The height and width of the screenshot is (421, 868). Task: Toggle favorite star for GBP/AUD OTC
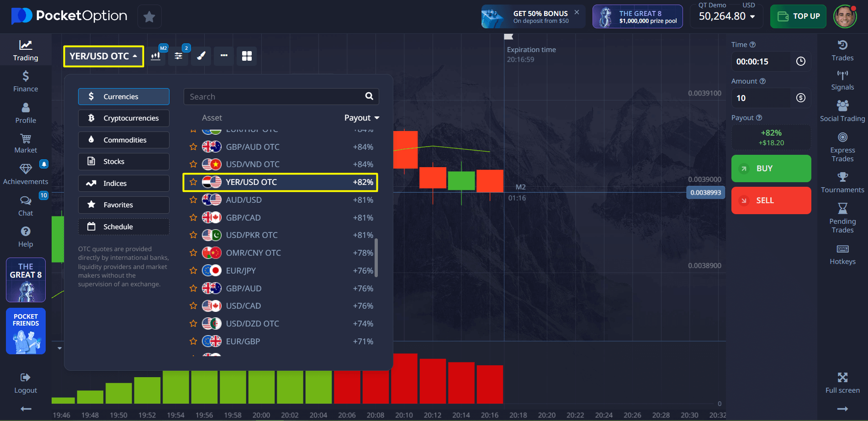pyautogui.click(x=193, y=147)
